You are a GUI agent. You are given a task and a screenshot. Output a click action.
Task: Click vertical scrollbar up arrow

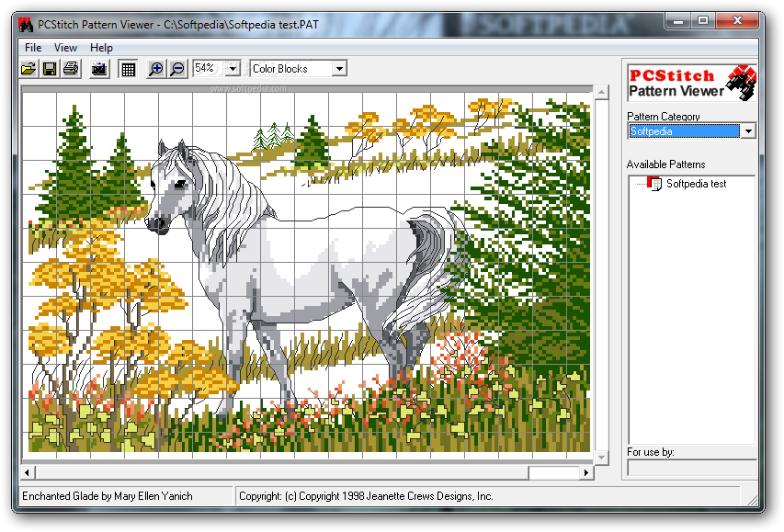pos(601,92)
